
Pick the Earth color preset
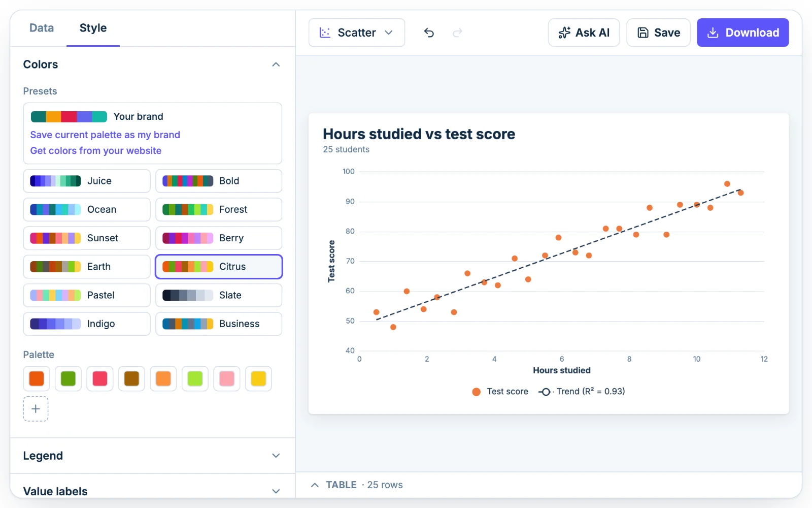coord(87,267)
